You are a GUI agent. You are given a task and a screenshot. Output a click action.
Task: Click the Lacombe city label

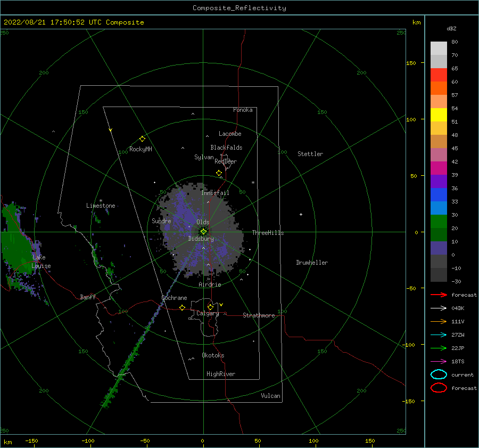point(230,134)
